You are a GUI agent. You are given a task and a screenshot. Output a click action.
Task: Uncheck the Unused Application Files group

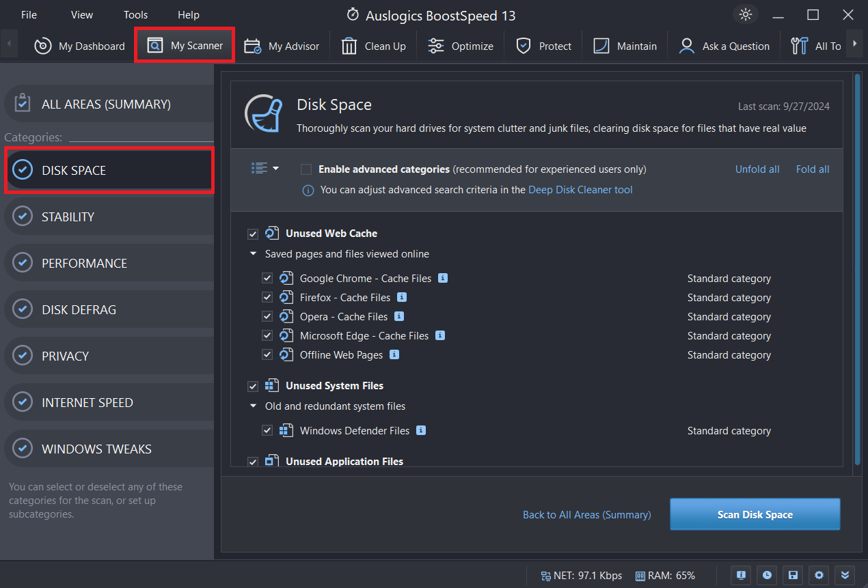click(253, 462)
